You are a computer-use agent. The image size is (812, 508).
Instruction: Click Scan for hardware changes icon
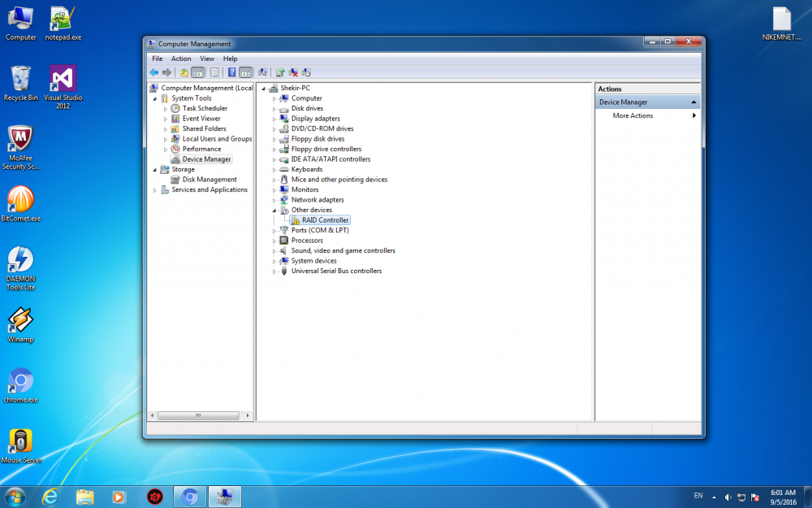point(262,72)
